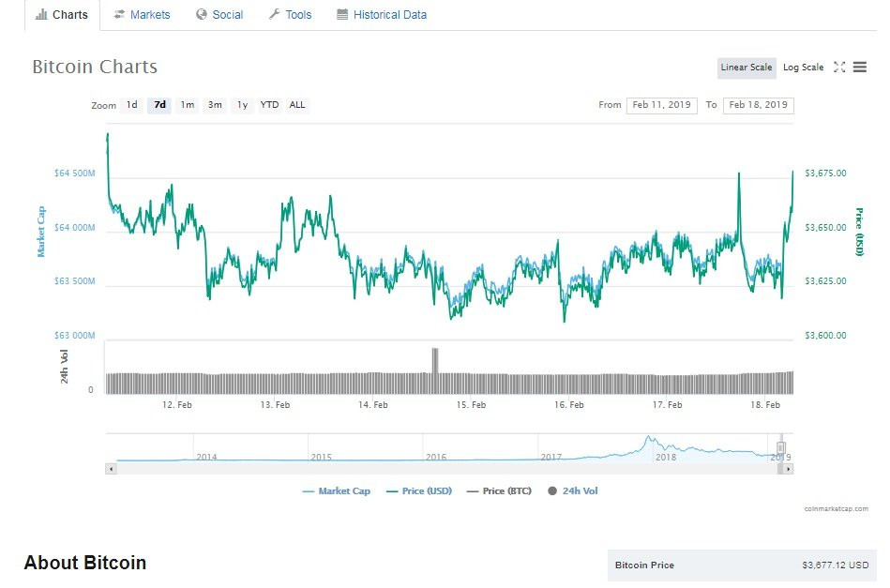Click the fullscreen expand icon
Image resolution: width=890 pixels, height=588 pixels.
(x=839, y=68)
